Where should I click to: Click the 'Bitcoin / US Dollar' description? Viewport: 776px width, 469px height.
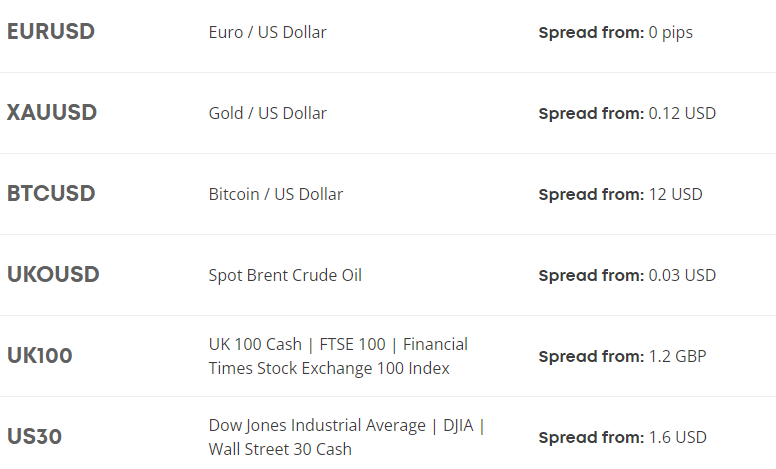(275, 194)
